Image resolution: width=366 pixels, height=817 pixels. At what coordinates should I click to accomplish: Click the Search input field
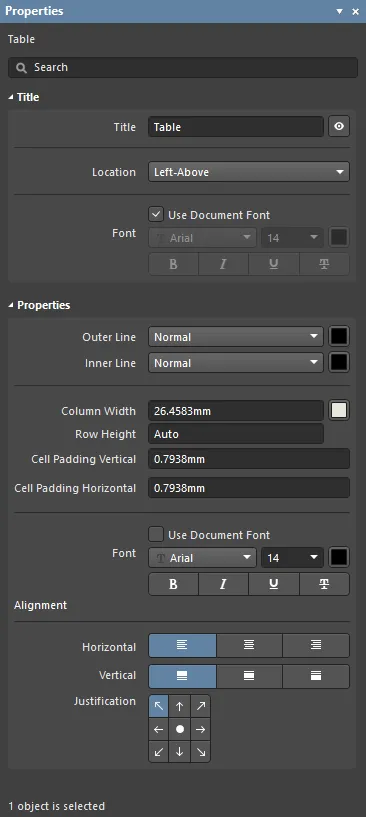point(183,68)
